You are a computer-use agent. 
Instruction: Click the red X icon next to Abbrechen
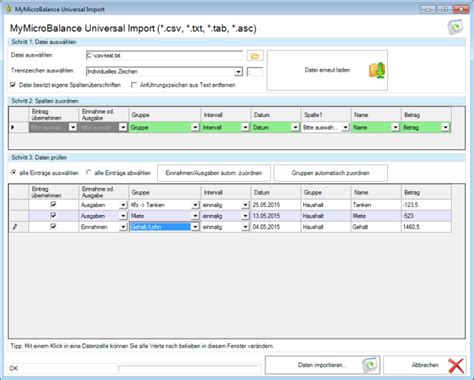coord(456,366)
